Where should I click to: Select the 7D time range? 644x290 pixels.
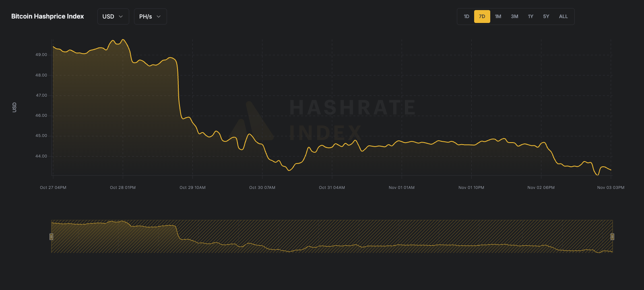[x=482, y=17]
